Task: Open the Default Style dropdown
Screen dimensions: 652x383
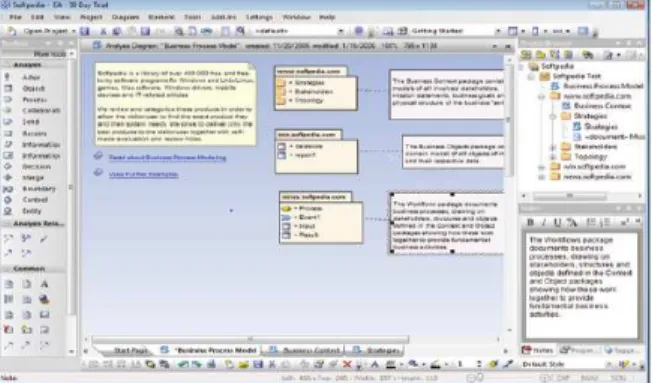Action: click(608, 365)
